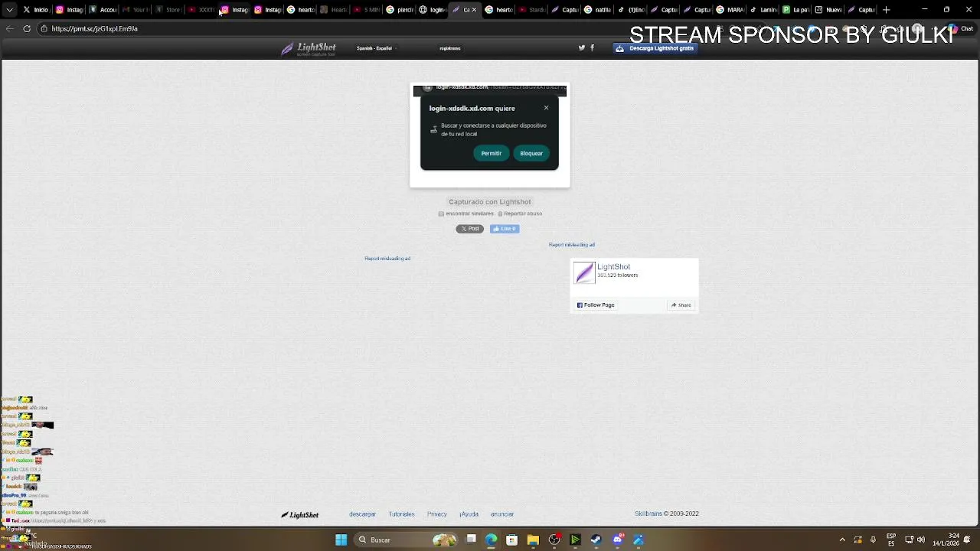Open the green arrow app on the taskbar
The width and height of the screenshot is (980, 551).
(575, 540)
